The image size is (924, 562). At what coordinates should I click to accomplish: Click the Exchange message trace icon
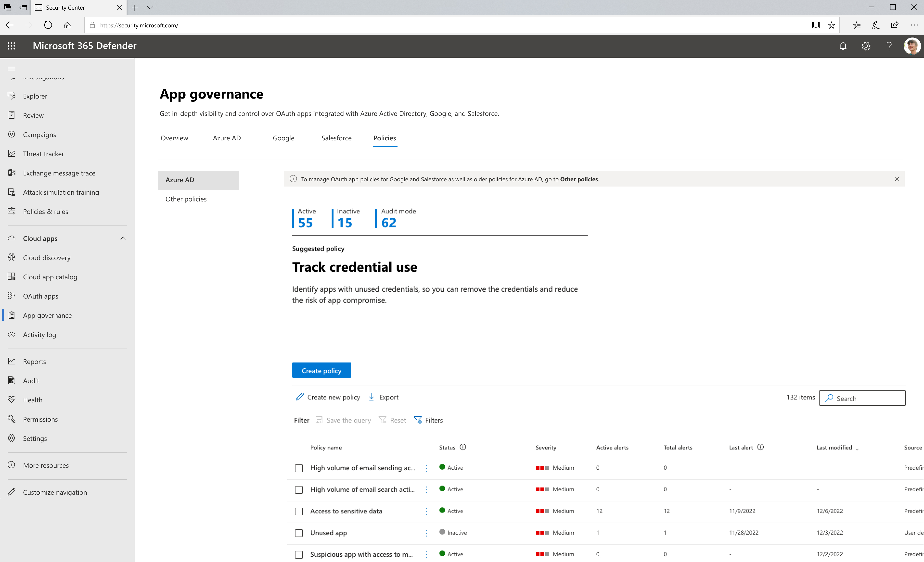(x=12, y=173)
